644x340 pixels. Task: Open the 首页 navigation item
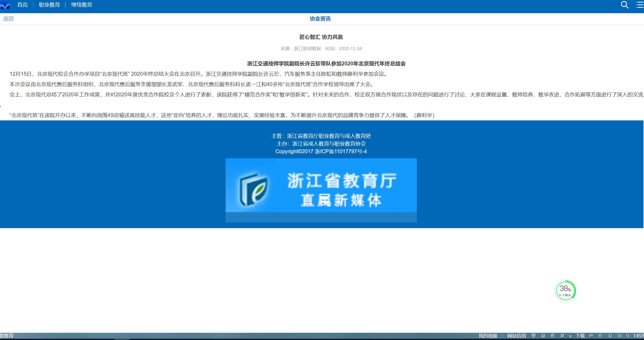pos(22,5)
